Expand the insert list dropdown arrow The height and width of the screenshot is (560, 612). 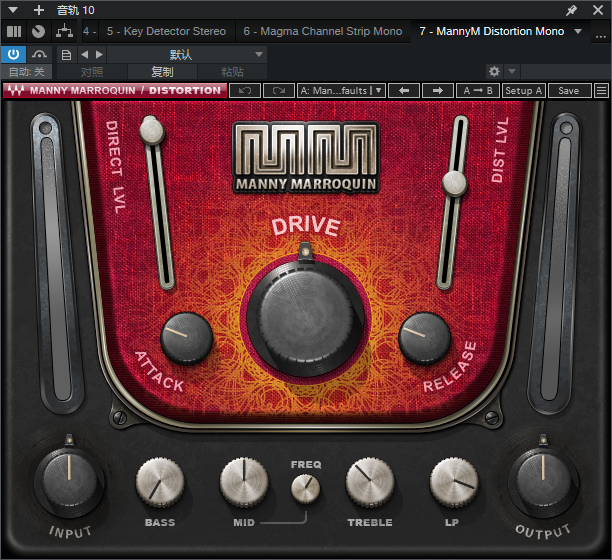tap(578, 31)
